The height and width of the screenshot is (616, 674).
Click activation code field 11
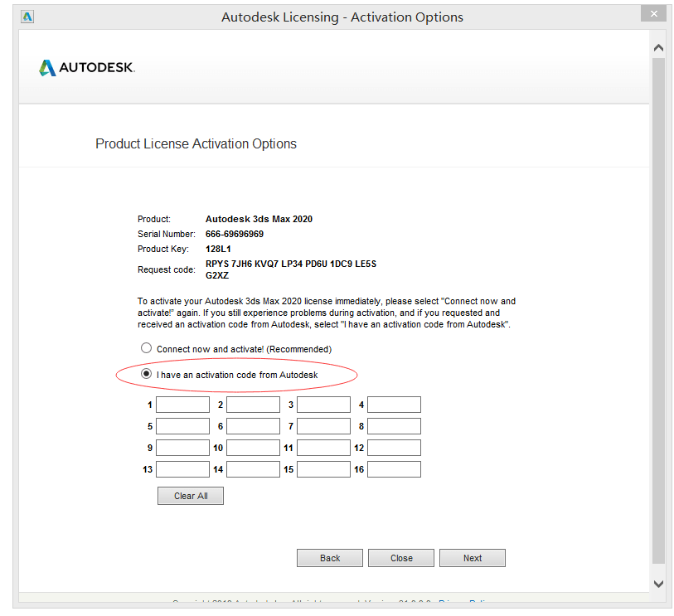tap(323, 448)
